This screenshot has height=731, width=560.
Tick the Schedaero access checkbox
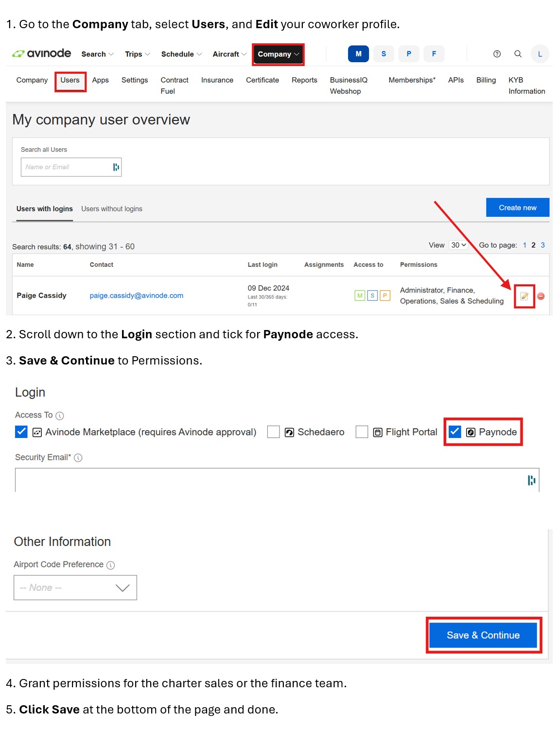274,432
